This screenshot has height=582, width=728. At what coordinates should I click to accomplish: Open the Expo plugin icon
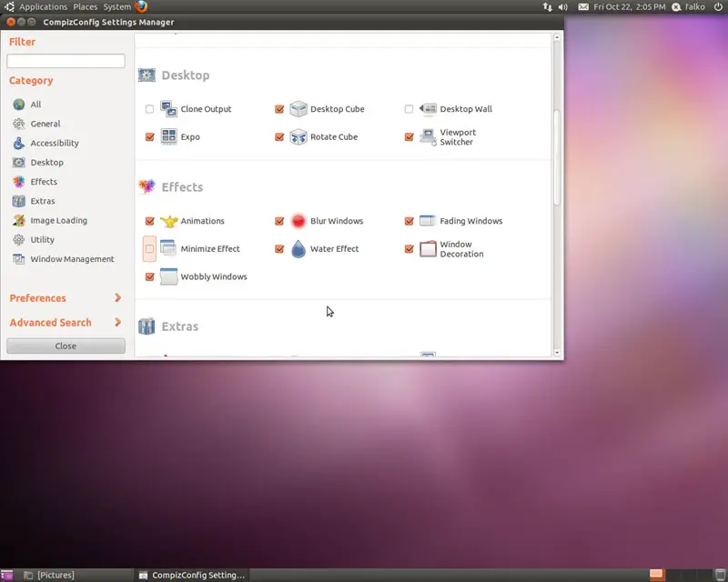(x=168, y=137)
